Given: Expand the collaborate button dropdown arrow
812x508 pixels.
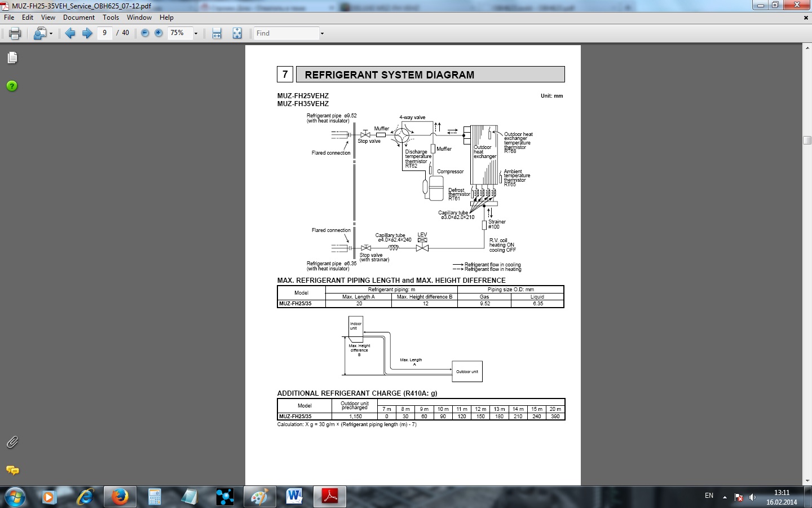Looking at the screenshot, I should [51, 33].
